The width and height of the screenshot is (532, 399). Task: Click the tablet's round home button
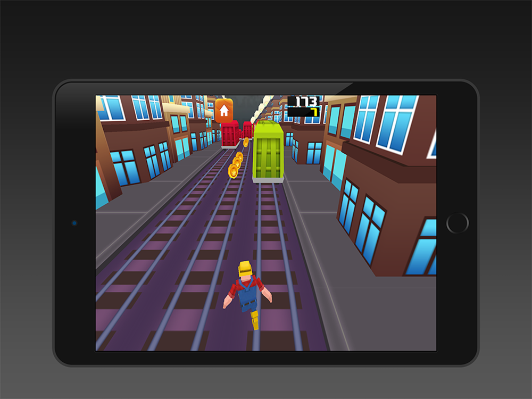pos(458,223)
